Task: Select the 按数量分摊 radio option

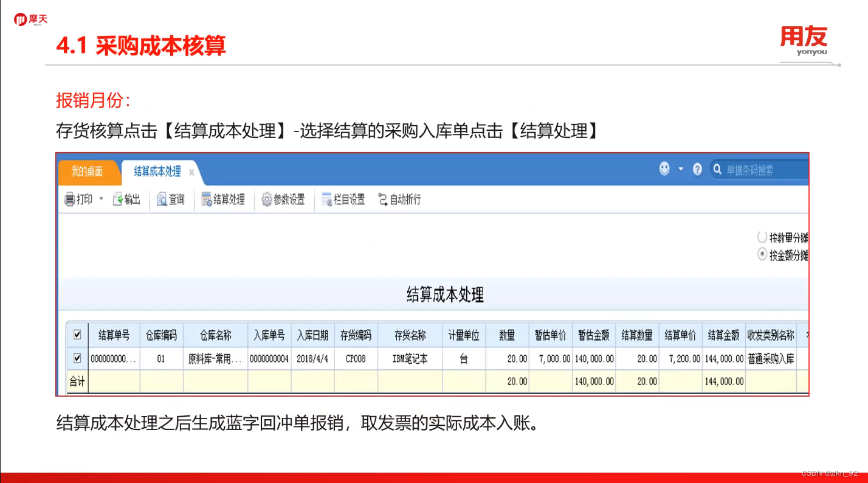Action: click(763, 237)
